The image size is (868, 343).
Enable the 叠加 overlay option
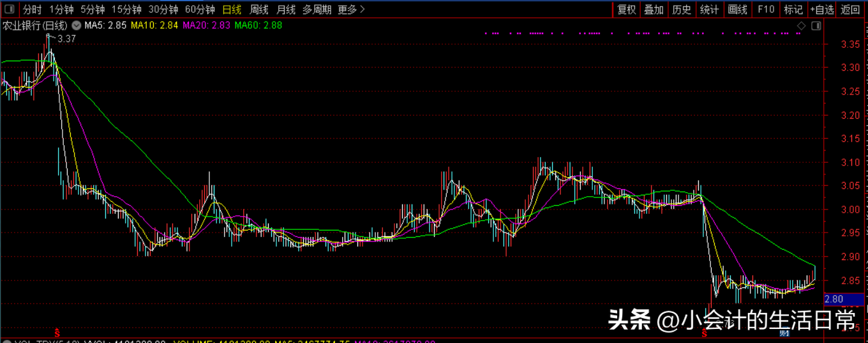tap(654, 10)
